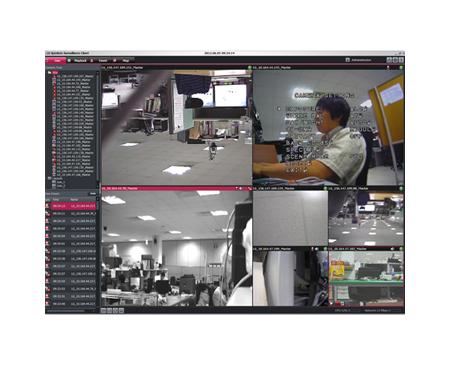Click the event list horizontal scrollbar
The width and height of the screenshot is (450, 370).
[66, 311]
